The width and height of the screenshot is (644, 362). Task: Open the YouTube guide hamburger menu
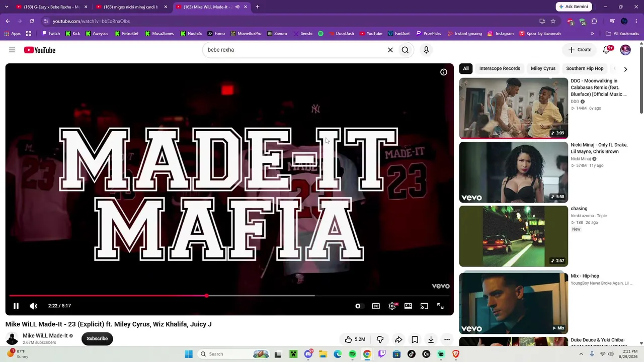(12, 50)
